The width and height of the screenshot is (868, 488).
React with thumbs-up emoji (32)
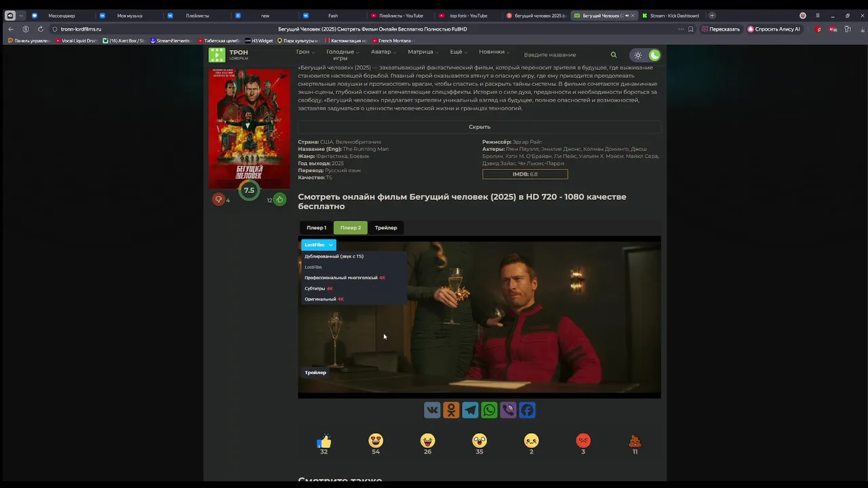[324, 441]
